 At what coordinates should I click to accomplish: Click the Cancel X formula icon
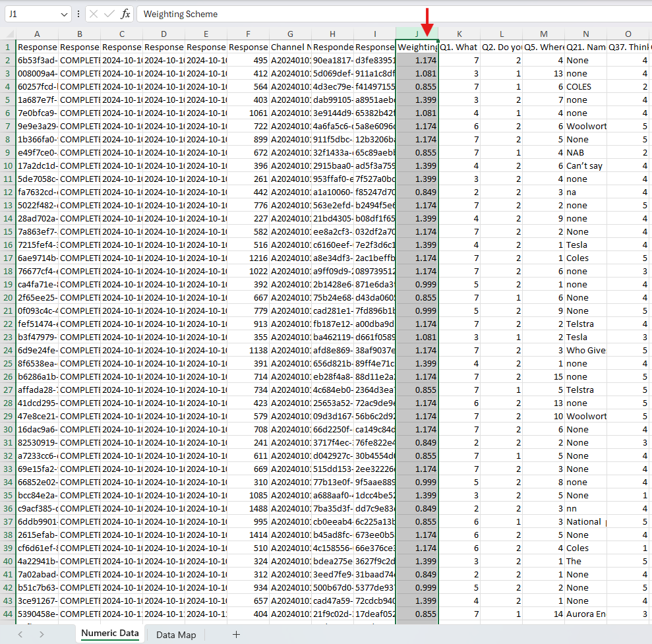tap(94, 14)
